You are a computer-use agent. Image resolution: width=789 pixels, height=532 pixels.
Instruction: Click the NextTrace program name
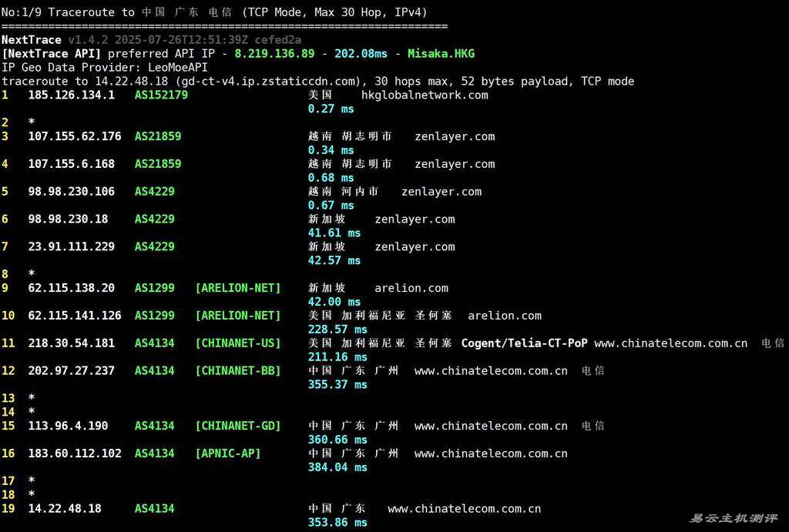[x=31, y=40]
